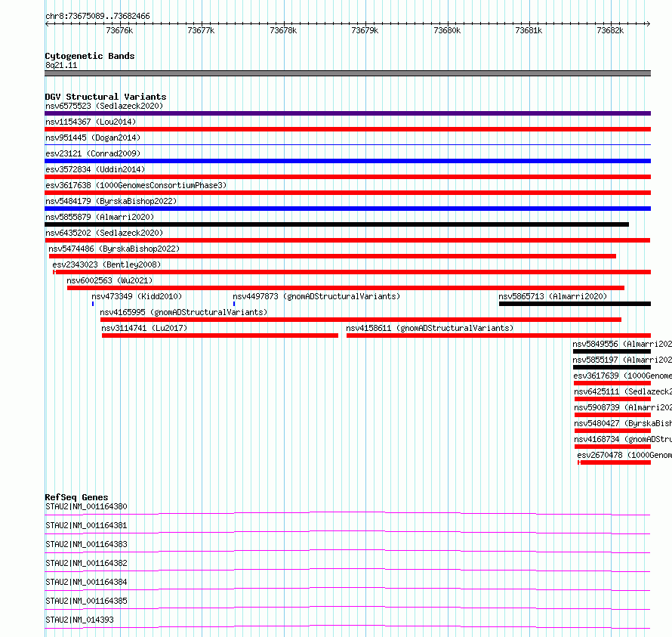Screen dimensions: 672x637
Task: Select nsv4158611 (gnomADStructuralVariants) label
Action: 430,328
